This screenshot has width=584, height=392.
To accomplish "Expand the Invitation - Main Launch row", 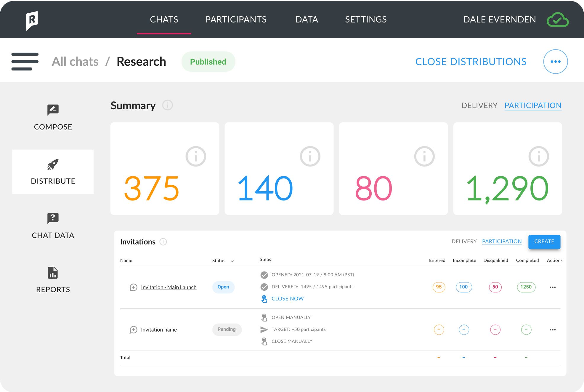I will coord(133,287).
